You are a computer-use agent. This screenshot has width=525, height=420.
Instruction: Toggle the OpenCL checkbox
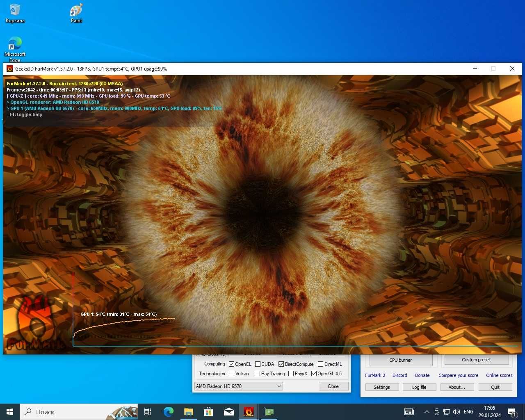pos(231,364)
